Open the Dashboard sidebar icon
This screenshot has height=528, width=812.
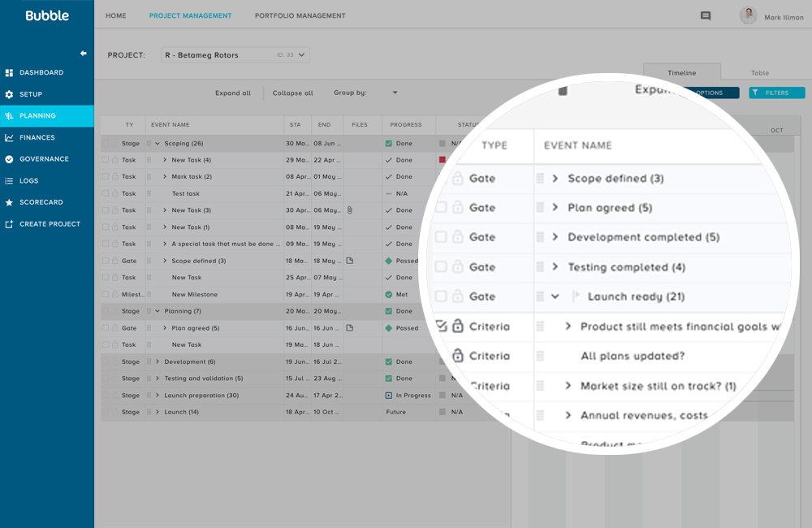(9, 72)
